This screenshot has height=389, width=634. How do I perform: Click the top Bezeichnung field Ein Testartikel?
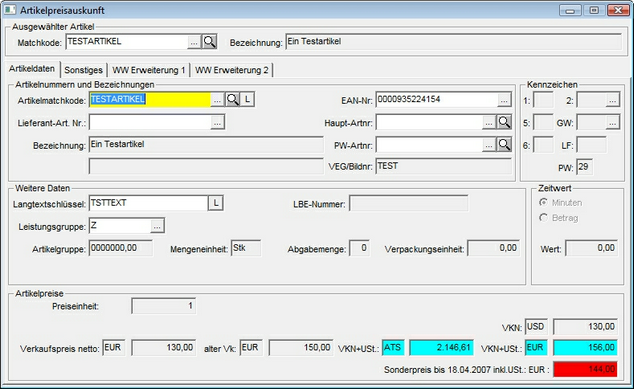[454, 42]
